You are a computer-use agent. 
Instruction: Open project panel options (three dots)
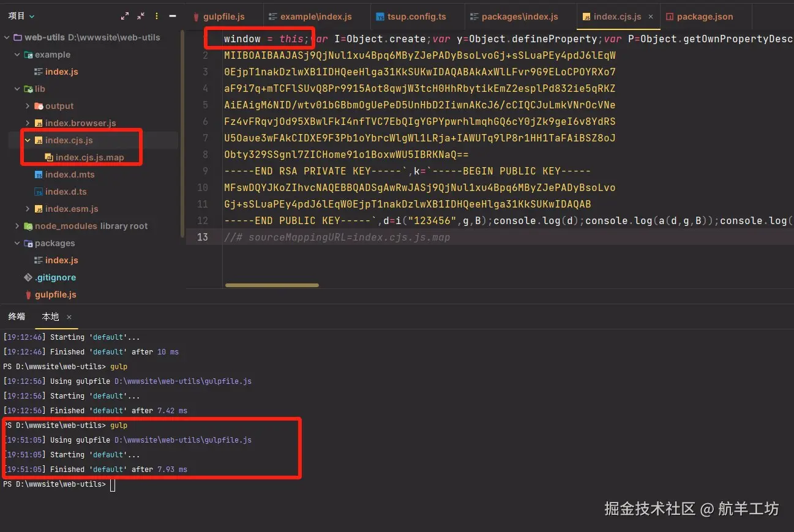pos(157,16)
